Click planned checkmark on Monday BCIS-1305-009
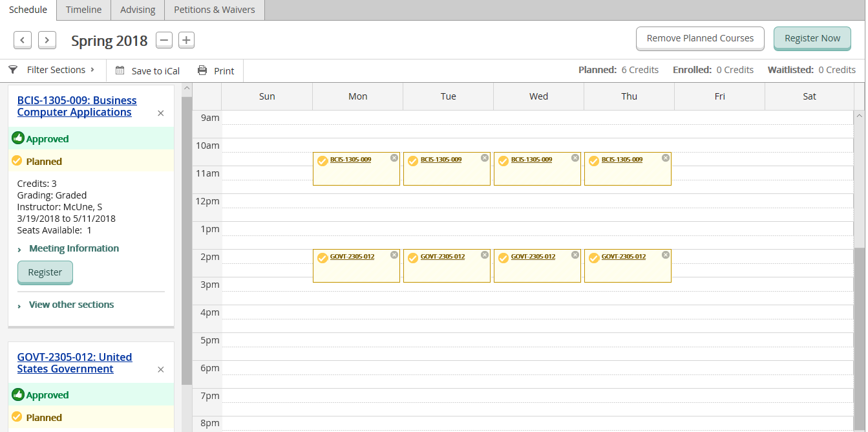Screen dimensions: 868x432 [x=323, y=161]
